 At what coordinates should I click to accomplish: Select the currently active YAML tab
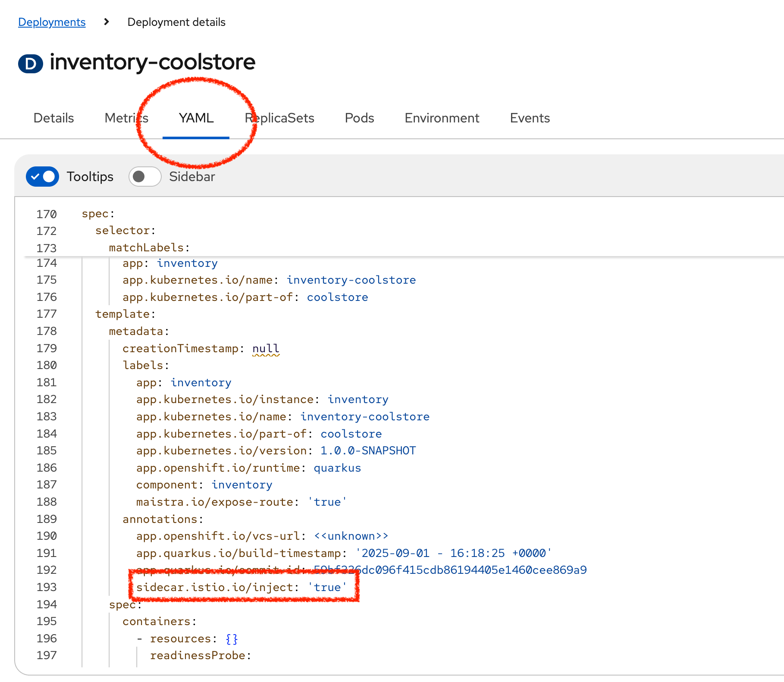(196, 118)
